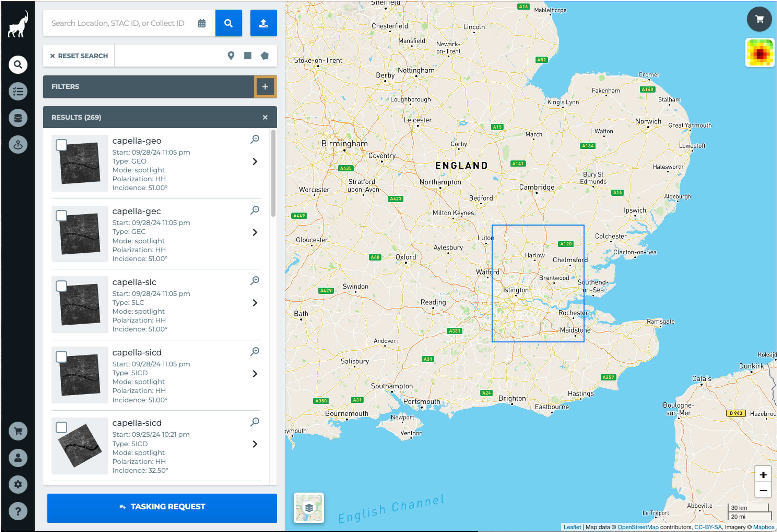
Task: Click the capella-slc result thumbnail
Action: coord(80,304)
